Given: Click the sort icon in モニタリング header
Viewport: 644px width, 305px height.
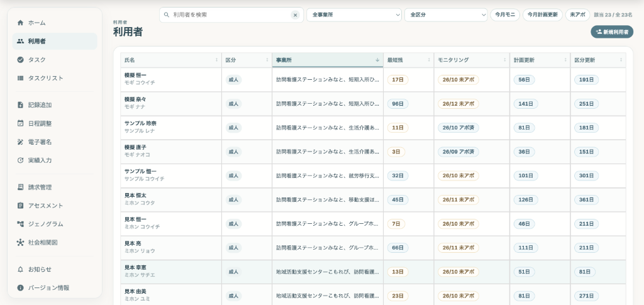Looking at the screenshot, I should [x=505, y=60].
